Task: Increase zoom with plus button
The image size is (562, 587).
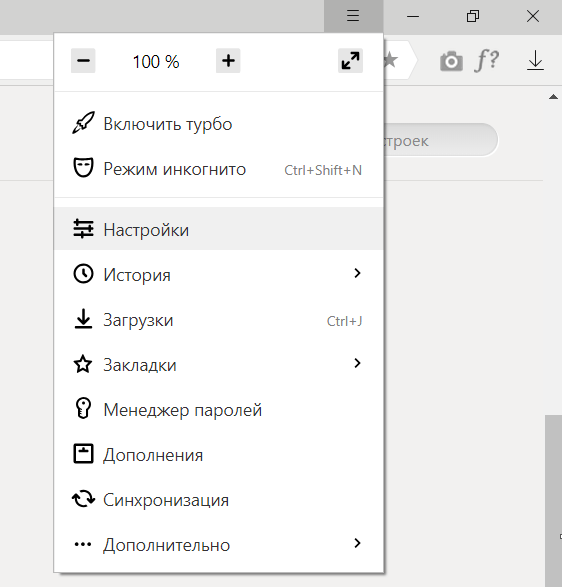Action: point(228,61)
